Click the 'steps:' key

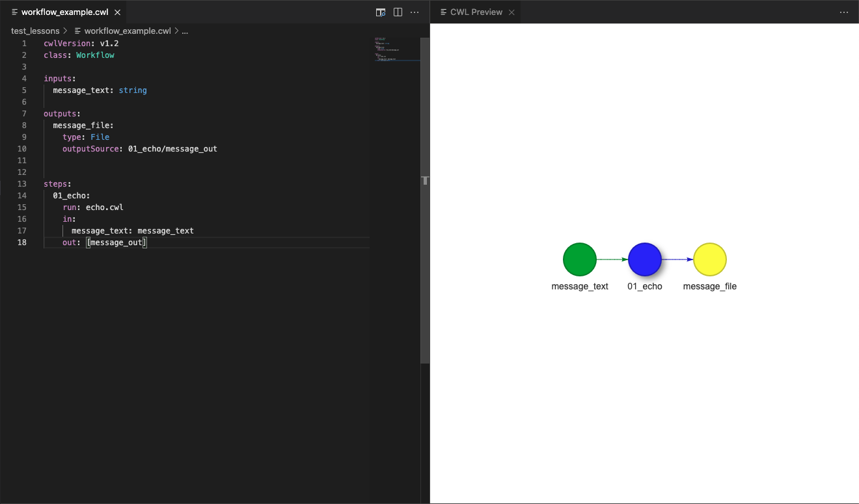[58, 184]
